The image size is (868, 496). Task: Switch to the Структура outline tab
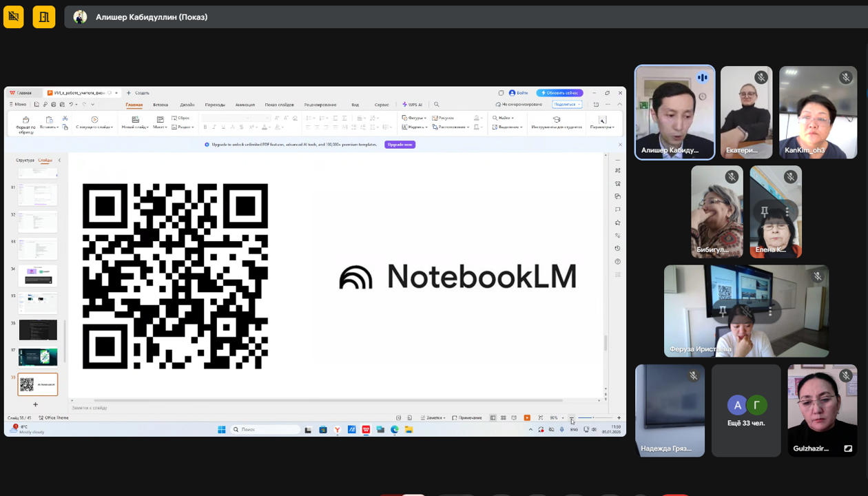(25, 161)
